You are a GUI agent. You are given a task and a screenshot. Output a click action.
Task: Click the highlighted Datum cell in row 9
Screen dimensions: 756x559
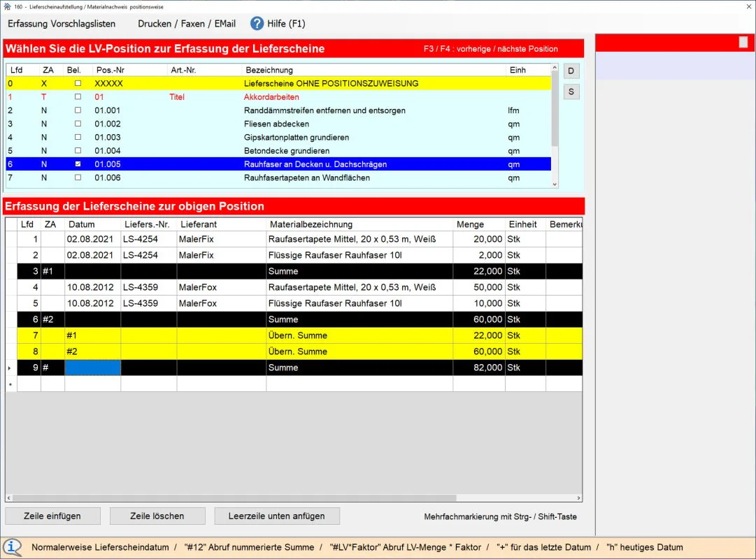coord(92,368)
